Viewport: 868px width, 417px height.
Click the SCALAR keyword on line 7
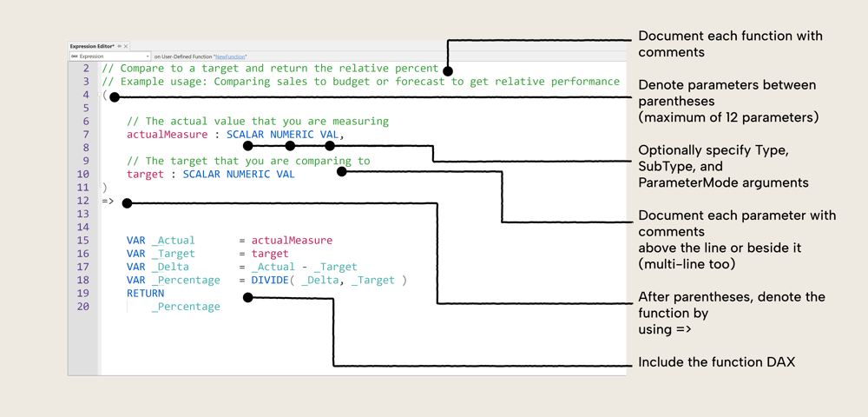[245, 135]
